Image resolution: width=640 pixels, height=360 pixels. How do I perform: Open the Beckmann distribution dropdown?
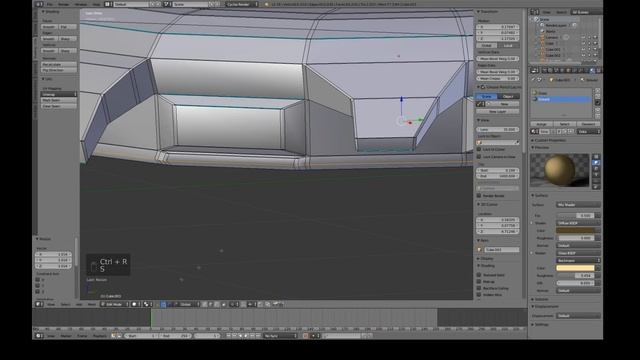tap(578, 260)
